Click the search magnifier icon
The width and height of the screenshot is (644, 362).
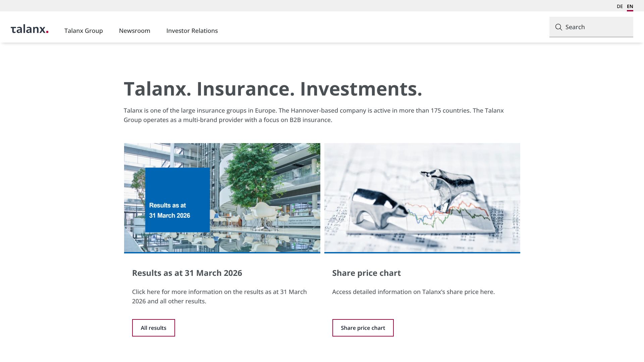click(558, 27)
